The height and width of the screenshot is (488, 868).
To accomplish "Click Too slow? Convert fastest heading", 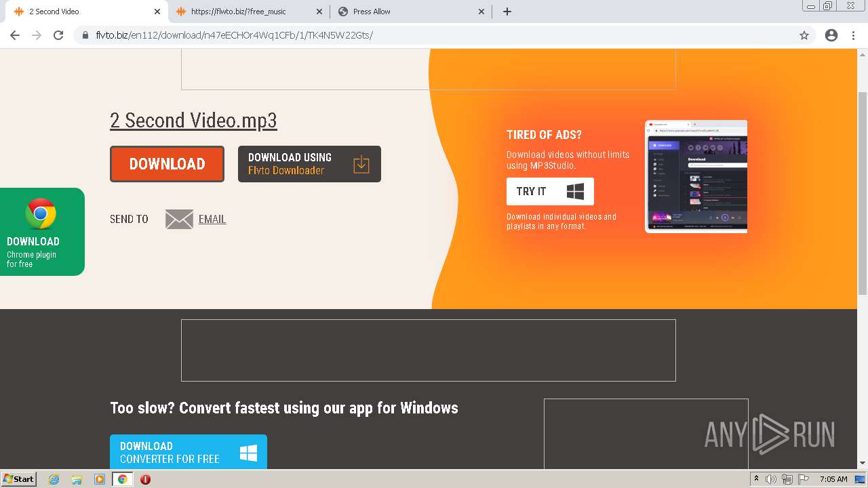I will 284,407.
